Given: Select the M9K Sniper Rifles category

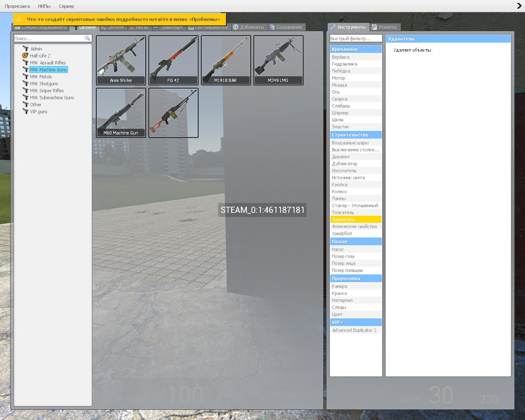Looking at the screenshot, I should point(47,91).
